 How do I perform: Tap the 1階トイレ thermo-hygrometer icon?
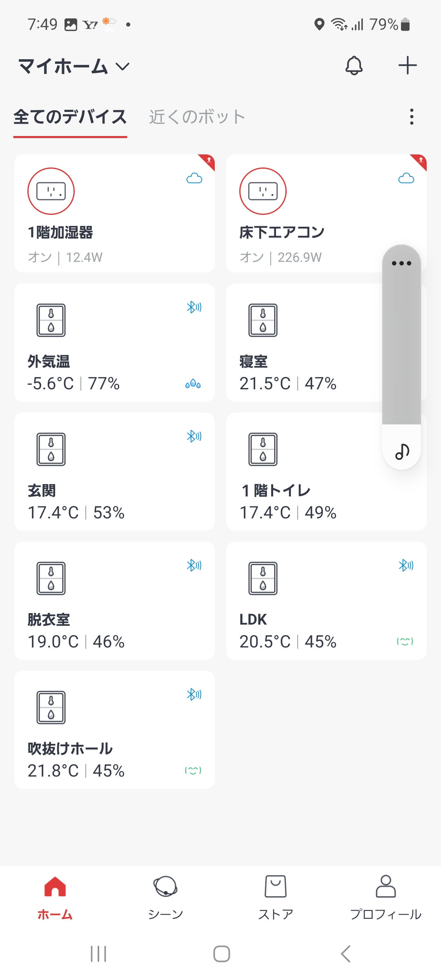pyautogui.click(x=263, y=449)
